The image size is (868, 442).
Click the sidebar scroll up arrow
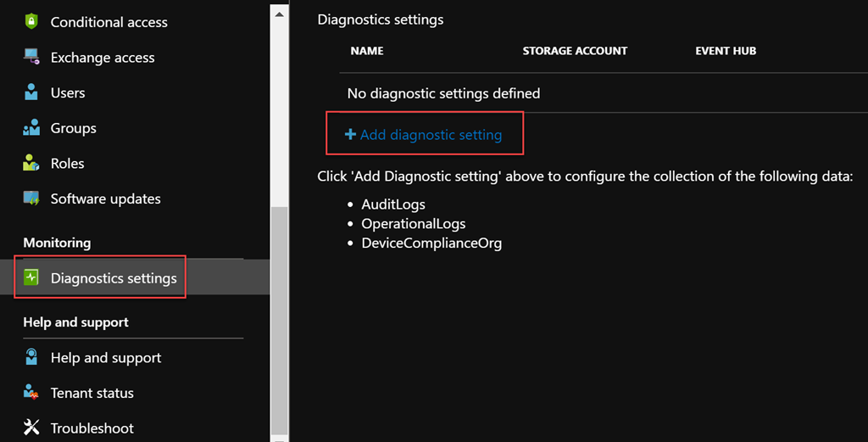click(280, 14)
